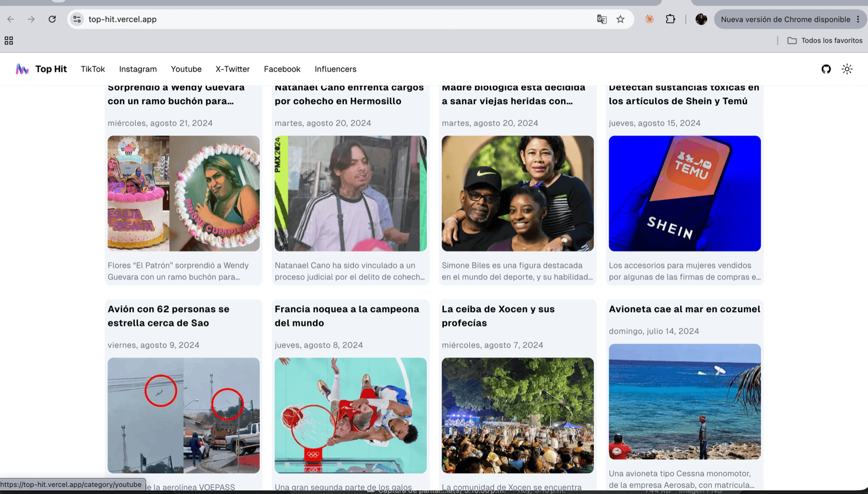Bookmark this page with the star icon

621,19
